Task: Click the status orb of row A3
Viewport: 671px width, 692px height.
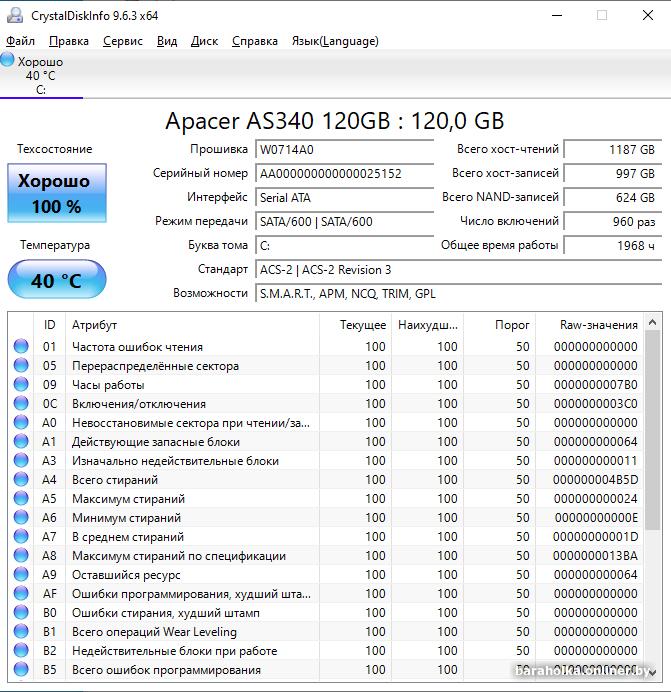Action: click(21, 460)
